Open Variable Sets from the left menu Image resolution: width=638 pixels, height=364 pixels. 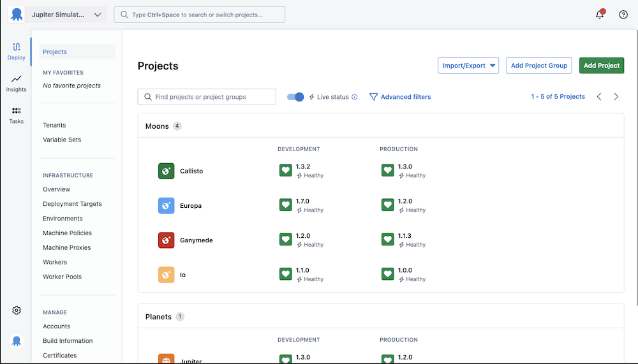(x=62, y=140)
